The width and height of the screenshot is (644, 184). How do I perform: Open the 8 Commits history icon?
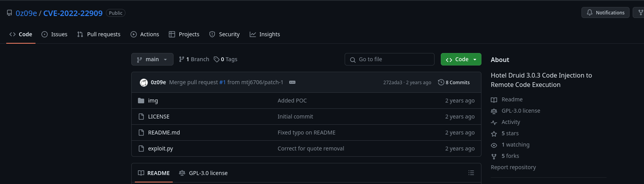(441, 82)
